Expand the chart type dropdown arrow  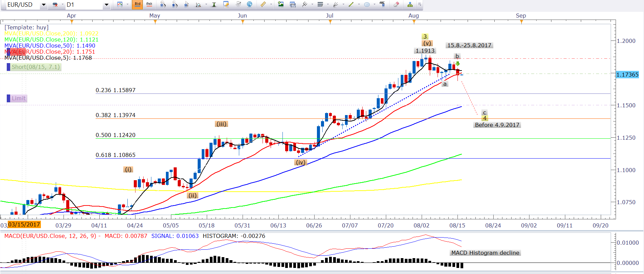pyautogui.click(x=127, y=5)
